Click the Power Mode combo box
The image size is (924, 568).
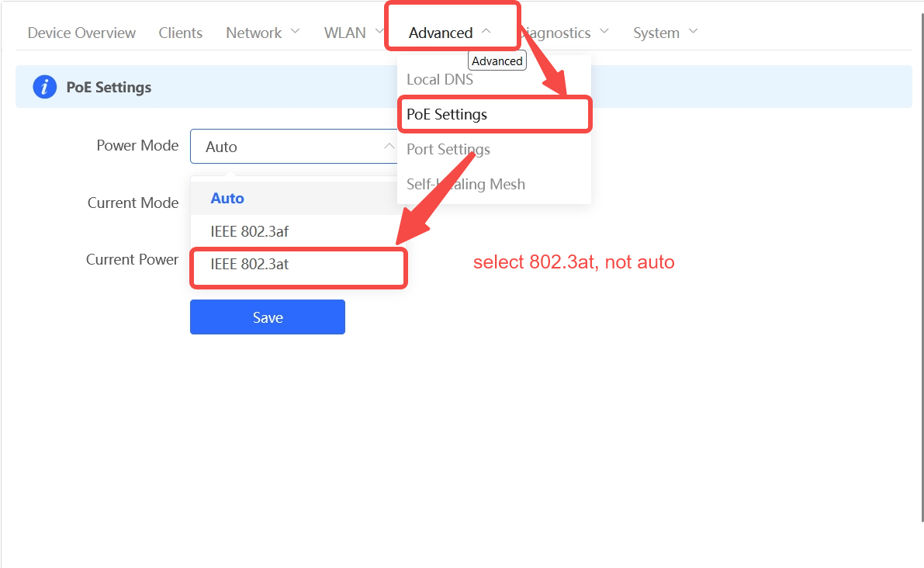pyautogui.click(x=291, y=147)
